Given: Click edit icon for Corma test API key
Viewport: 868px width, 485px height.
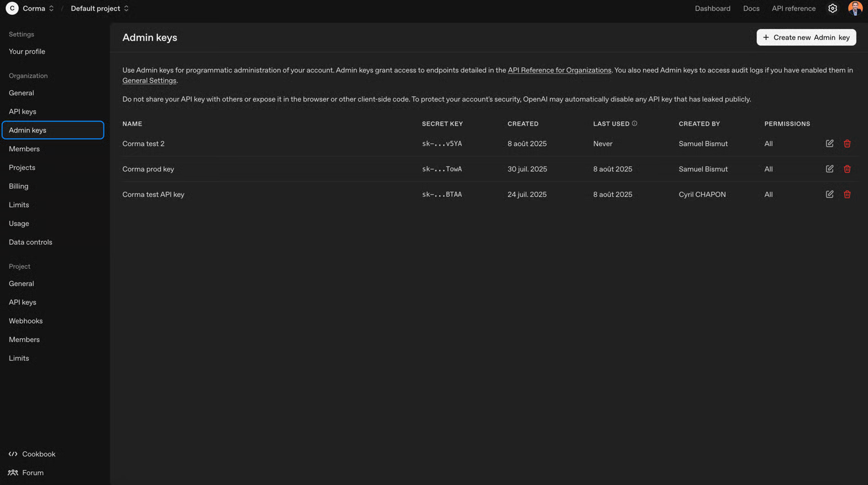Looking at the screenshot, I should click(829, 195).
